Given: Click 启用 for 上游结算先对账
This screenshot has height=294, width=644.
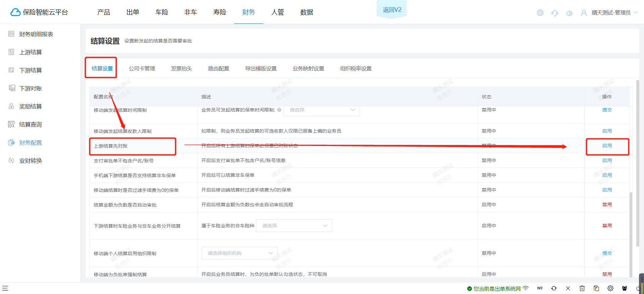Looking at the screenshot, I should point(607,146).
